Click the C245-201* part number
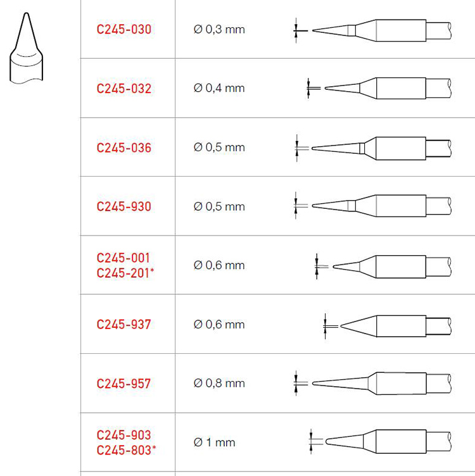The width and height of the screenshot is (475, 476). tap(125, 273)
